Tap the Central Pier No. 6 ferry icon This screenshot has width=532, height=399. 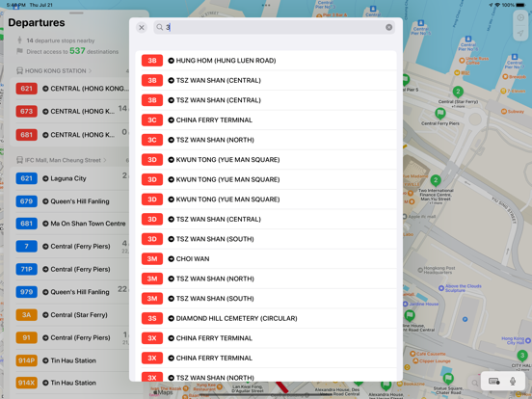tap(468, 39)
